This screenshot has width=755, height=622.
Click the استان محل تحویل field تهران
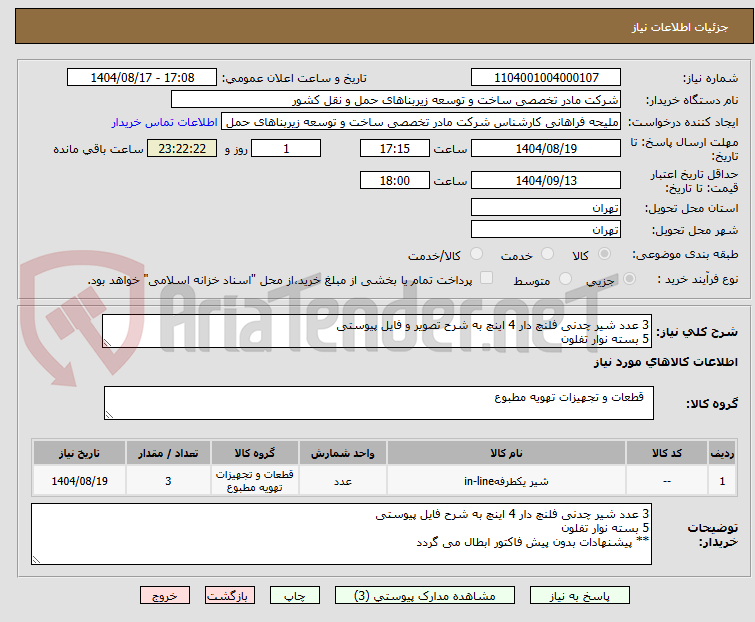546,207
